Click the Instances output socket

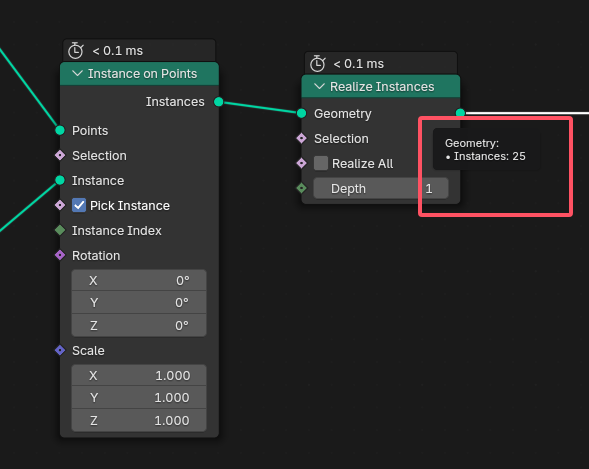[x=219, y=102]
